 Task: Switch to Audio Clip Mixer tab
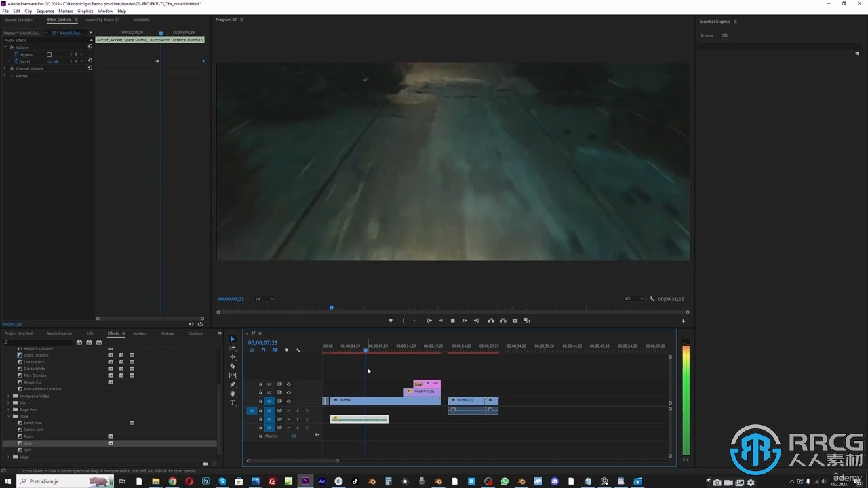(x=102, y=20)
